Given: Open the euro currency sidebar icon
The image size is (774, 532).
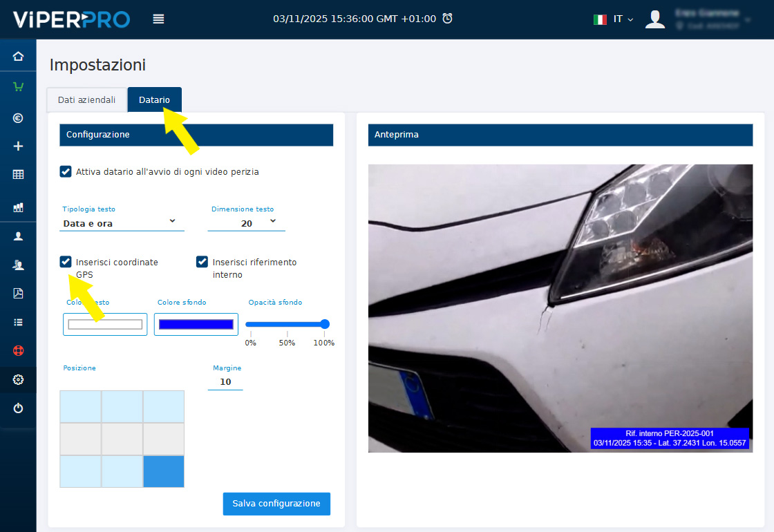Looking at the screenshot, I should [18, 118].
